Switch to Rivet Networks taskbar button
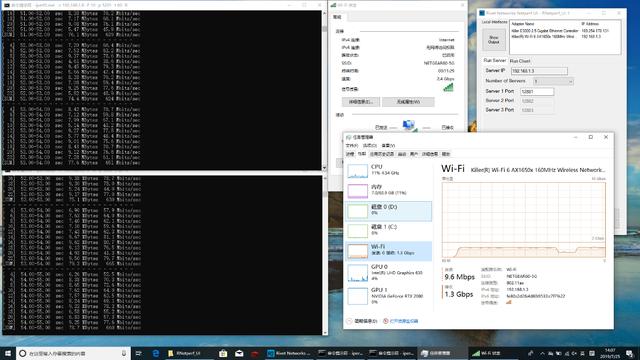 point(289,353)
